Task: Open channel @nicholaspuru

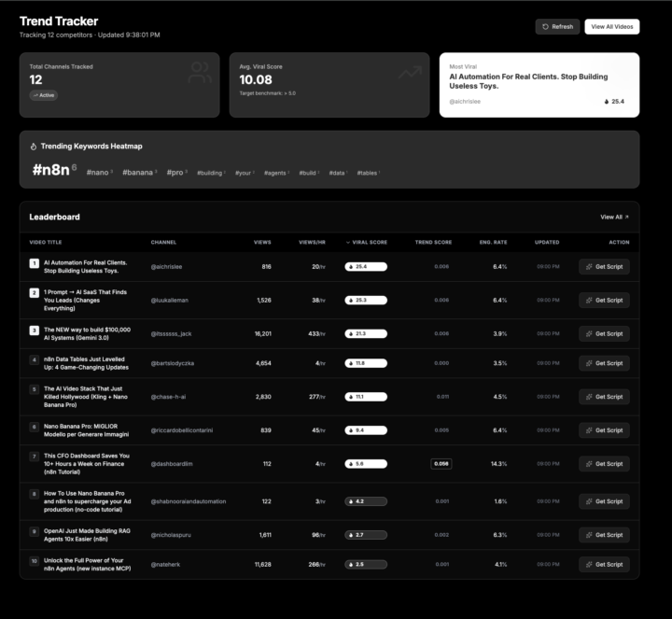Action: tap(171, 535)
